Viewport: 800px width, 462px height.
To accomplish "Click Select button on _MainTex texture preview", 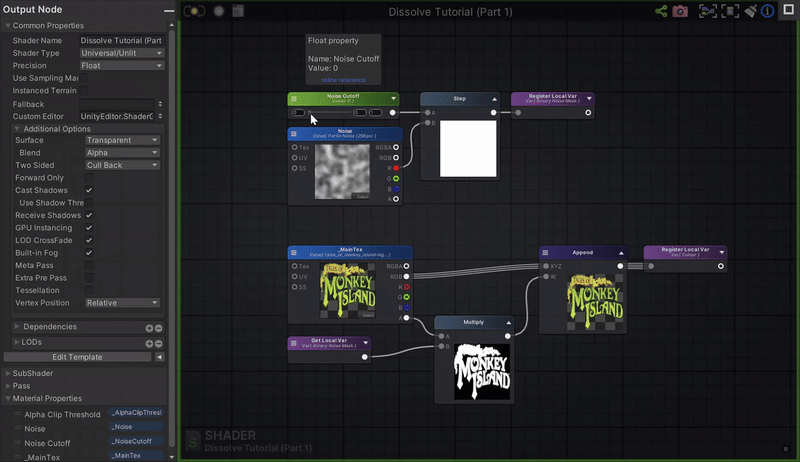I will pos(367,315).
